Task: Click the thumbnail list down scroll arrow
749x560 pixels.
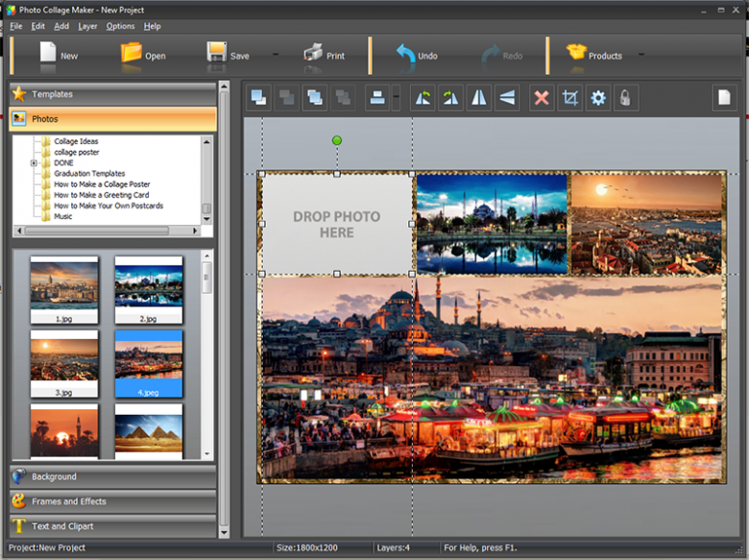Action: 207,454
